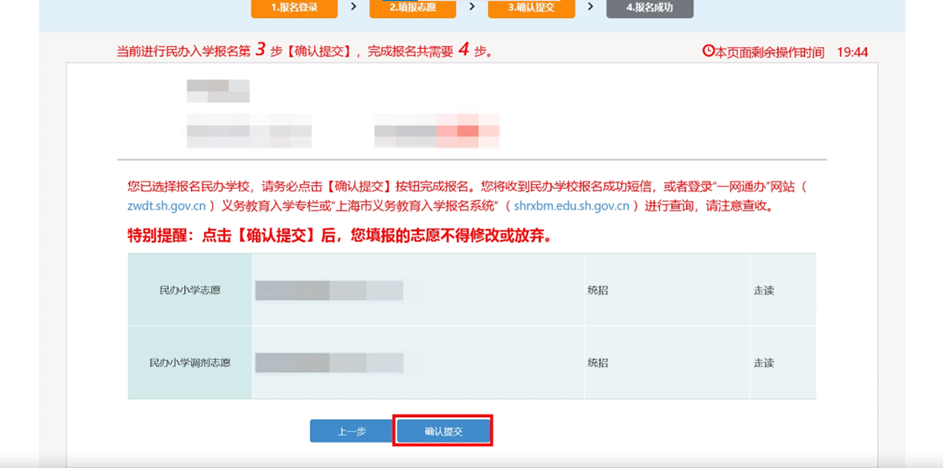Go back with the 上一步 button
This screenshot has width=943, height=468.
351,431
